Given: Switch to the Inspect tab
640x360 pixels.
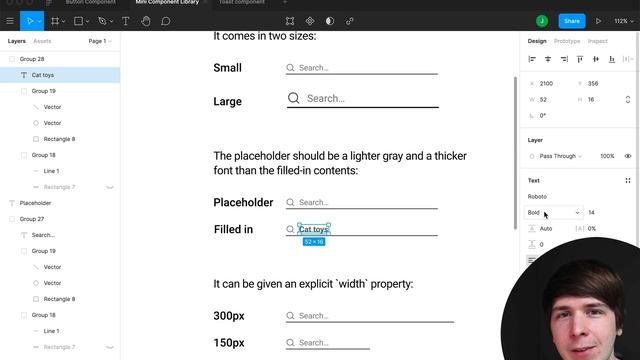Looking at the screenshot, I should (598, 41).
